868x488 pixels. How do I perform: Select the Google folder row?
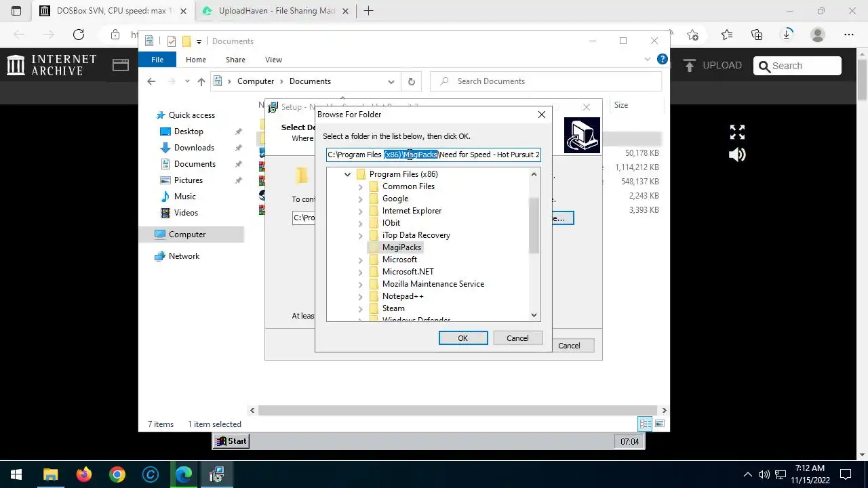point(395,199)
